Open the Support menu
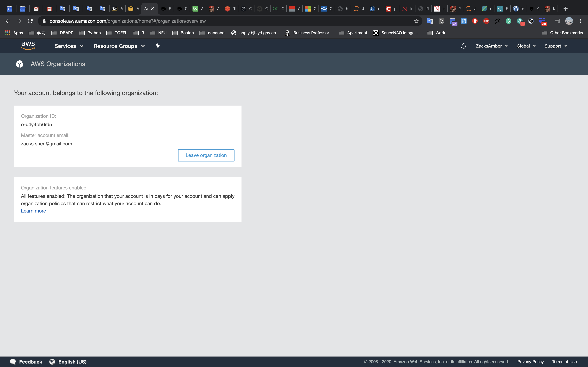This screenshot has width=588, height=367. pyautogui.click(x=555, y=46)
